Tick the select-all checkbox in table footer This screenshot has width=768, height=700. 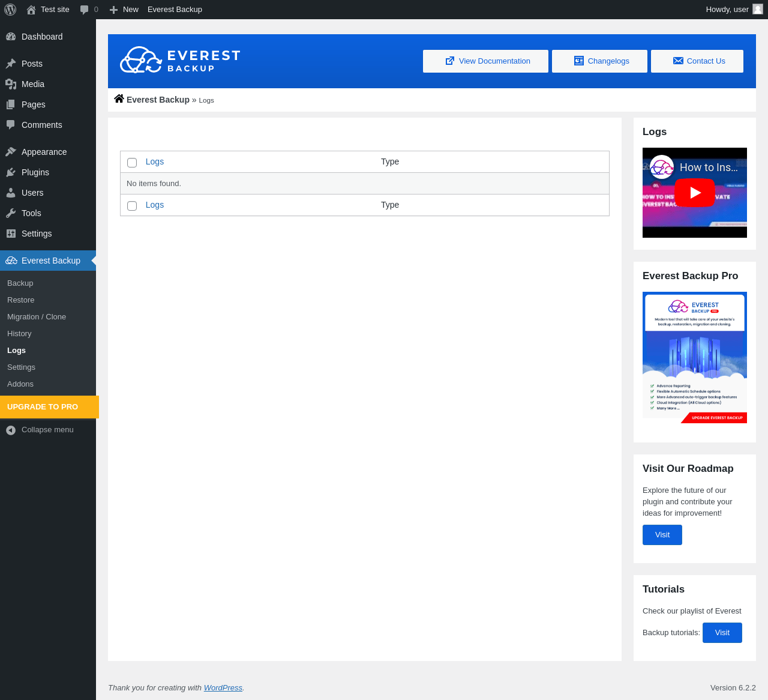click(132, 206)
